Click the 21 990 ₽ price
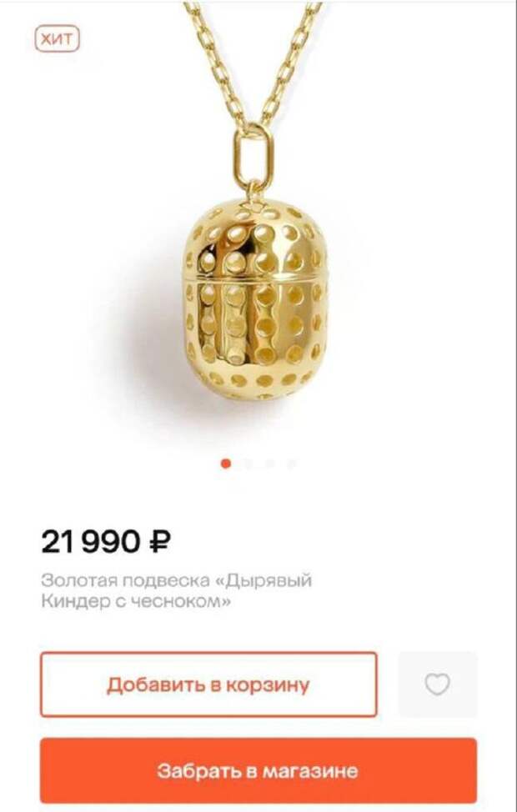This screenshot has height=812, width=517. (106, 542)
